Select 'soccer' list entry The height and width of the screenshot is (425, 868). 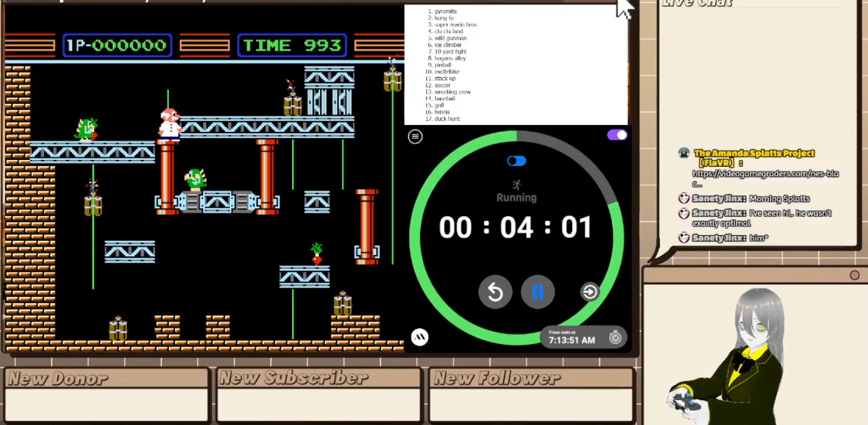(442, 85)
